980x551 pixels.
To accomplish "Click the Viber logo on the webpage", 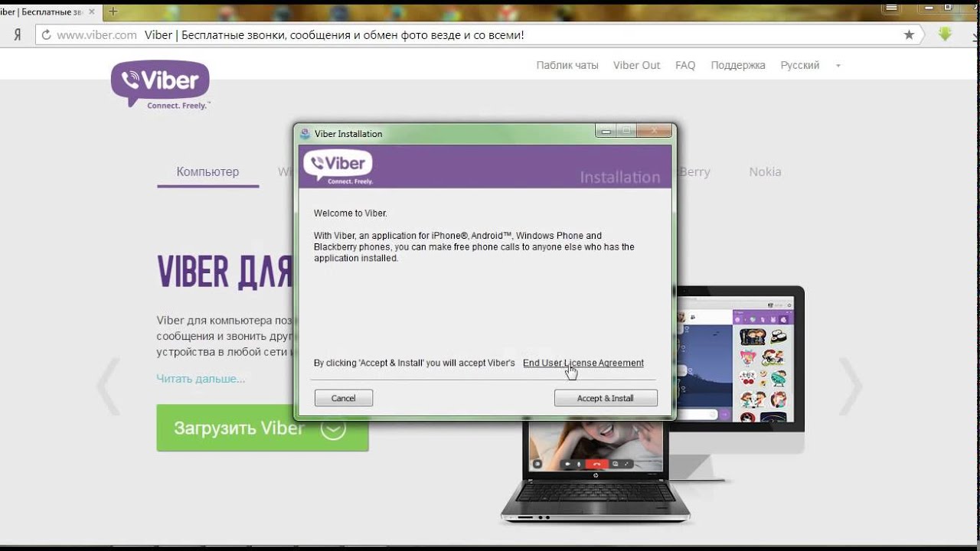I will [160, 84].
